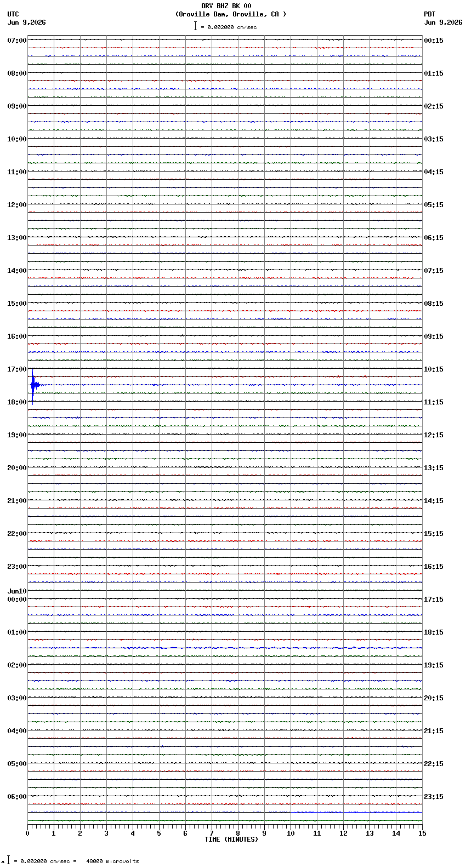The width and height of the screenshot is (466, 868).
Task: Click the '09:00' UTC time label
Action: click(17, 106)
